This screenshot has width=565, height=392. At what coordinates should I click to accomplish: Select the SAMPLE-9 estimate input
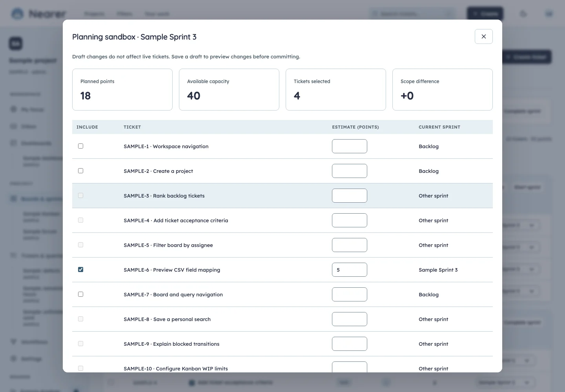pos(350,344)
